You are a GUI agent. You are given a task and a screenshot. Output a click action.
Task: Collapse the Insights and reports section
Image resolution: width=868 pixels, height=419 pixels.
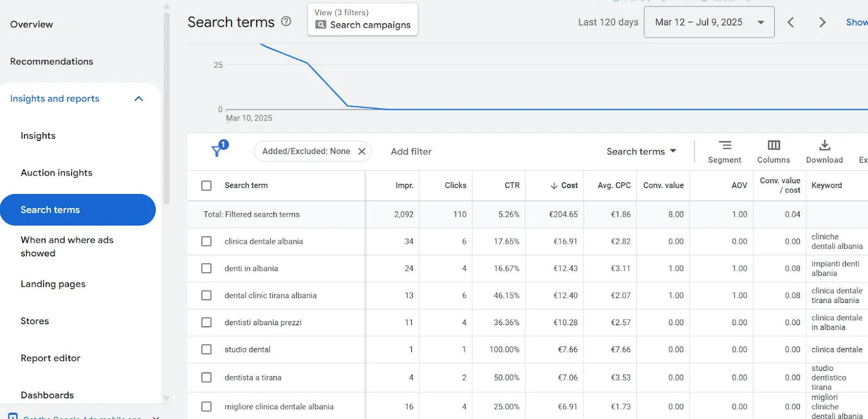pyautogui.click(x=138, y=99)
